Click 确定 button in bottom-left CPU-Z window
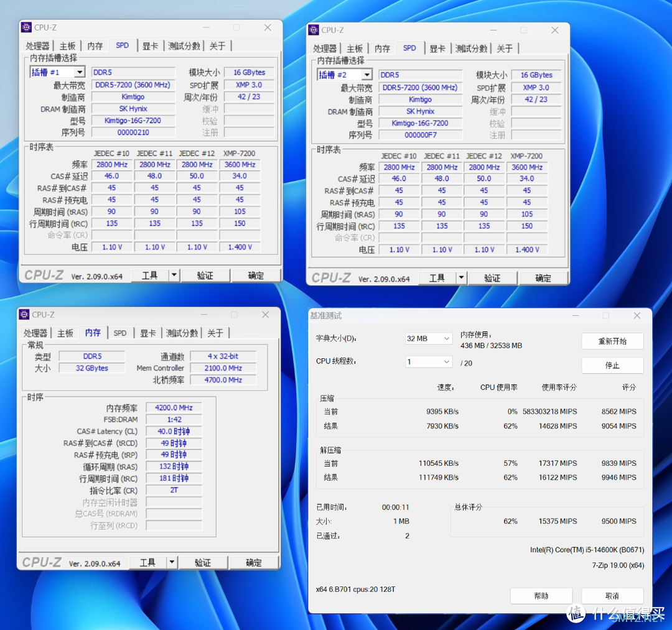This screenshot has width=672, height=630. 254,562
